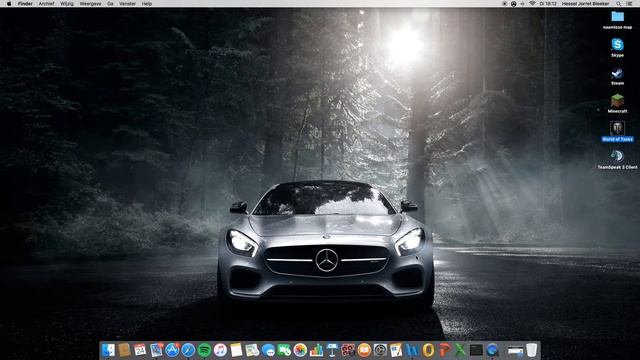
Task: Select the TeamSpeak 3 Client desktop icon
Action: [617, 156]
